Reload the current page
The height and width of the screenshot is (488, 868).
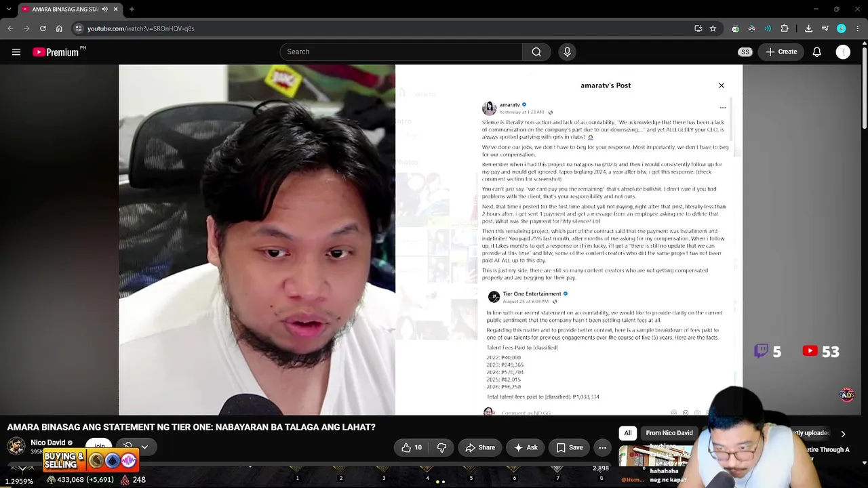coord(43,28)
